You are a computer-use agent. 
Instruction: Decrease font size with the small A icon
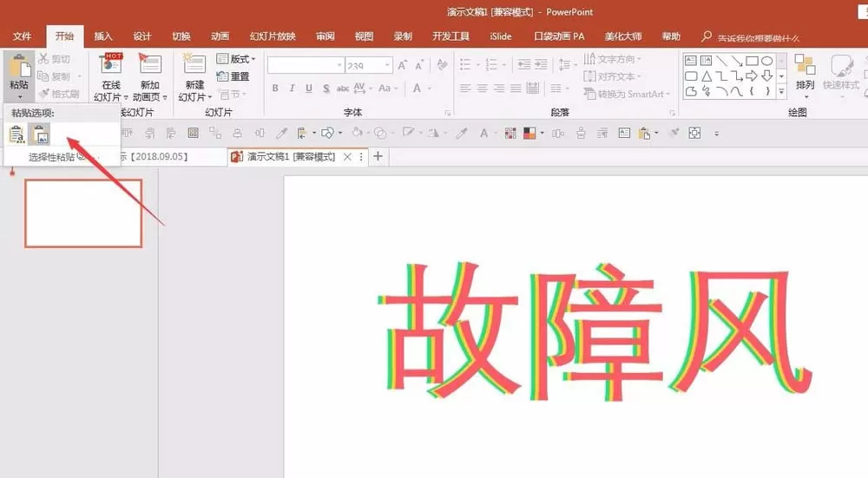419,65
